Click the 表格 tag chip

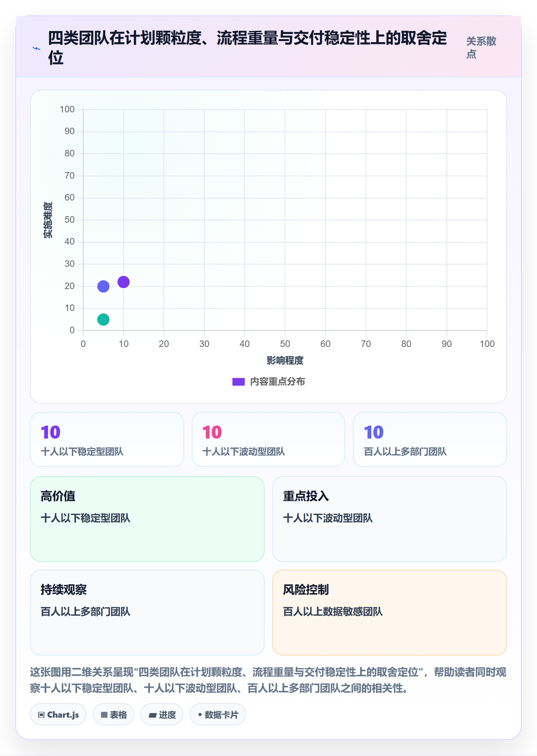(x=114, y=715)
